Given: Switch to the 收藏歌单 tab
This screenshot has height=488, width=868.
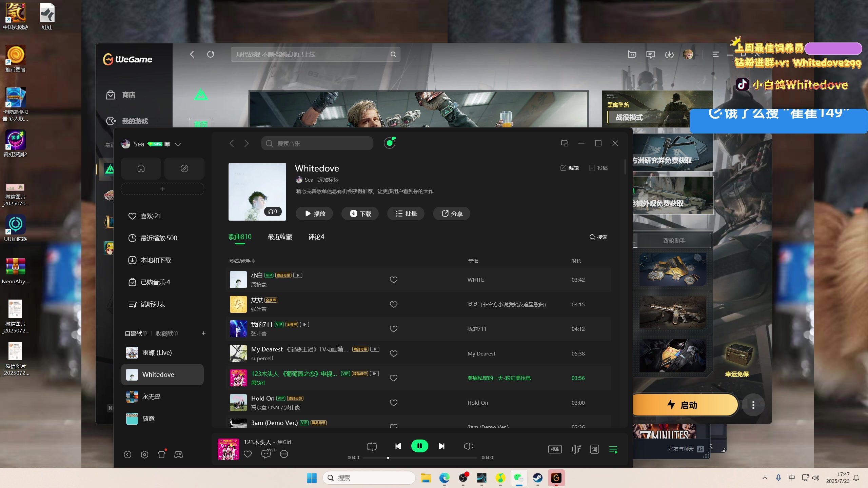Looking at the screenshot, I should coord(167,333).
